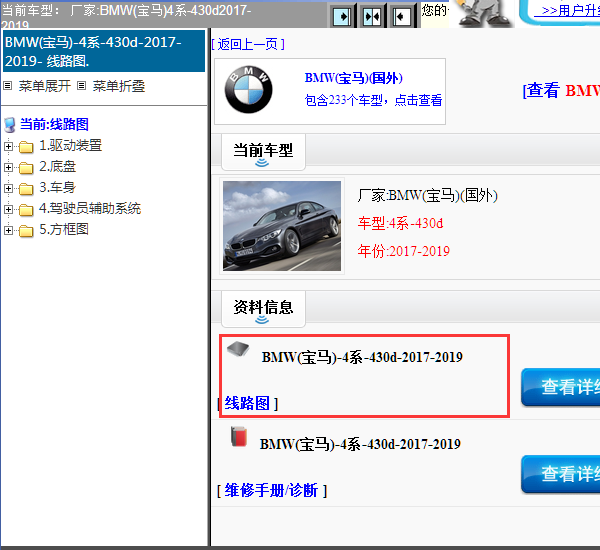Select the 3.车身 tree label
600x550 pixels.
(57, 188)
